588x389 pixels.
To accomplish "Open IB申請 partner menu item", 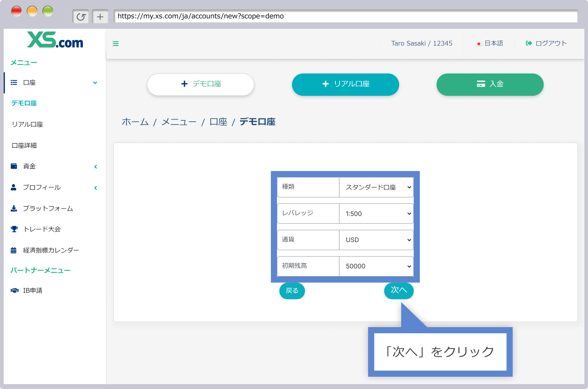I will [x=33, y=290].
